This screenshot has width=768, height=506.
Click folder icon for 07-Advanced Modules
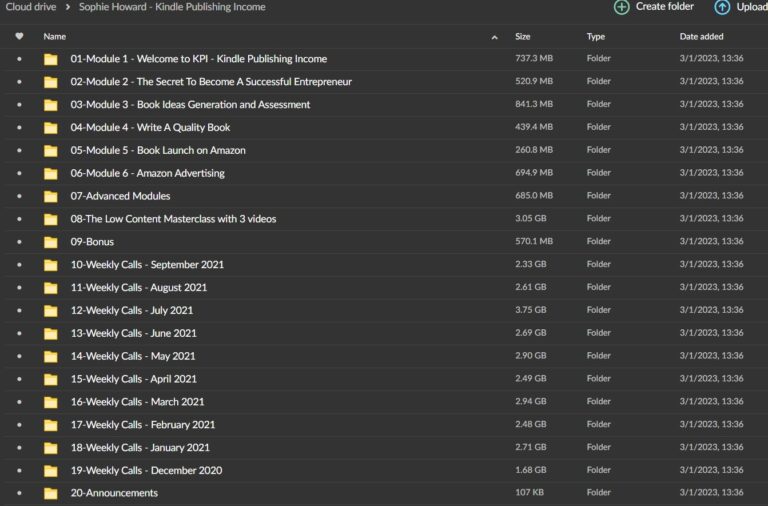pyautogui.click(x=50, y=196)
